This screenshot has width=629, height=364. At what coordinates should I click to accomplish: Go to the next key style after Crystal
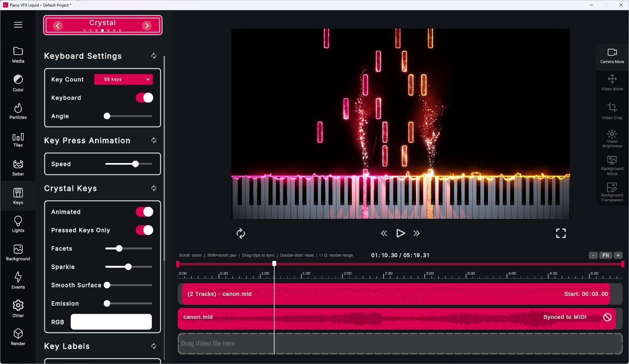click(147, 26)
